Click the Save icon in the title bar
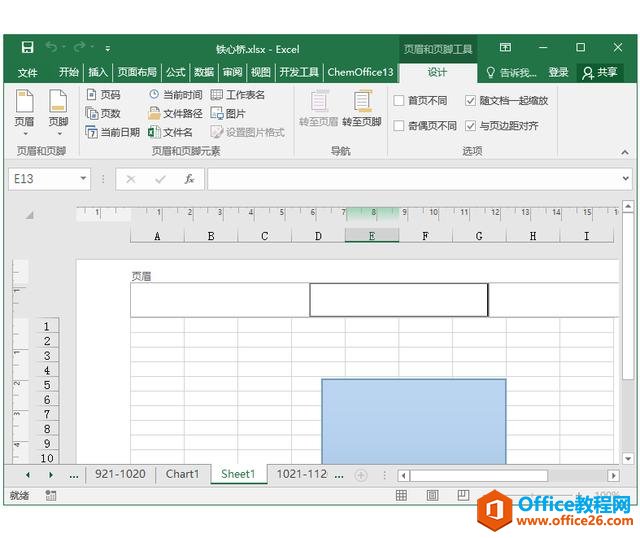This screenshot has width=640, height=538. coord(27,47)
